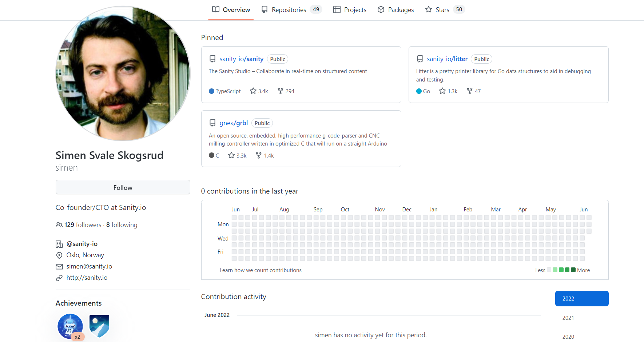Viewport: 644px width, 342px height.
Task: Click the Public badge on sanity-io/litter
Action: click(482, 59)
